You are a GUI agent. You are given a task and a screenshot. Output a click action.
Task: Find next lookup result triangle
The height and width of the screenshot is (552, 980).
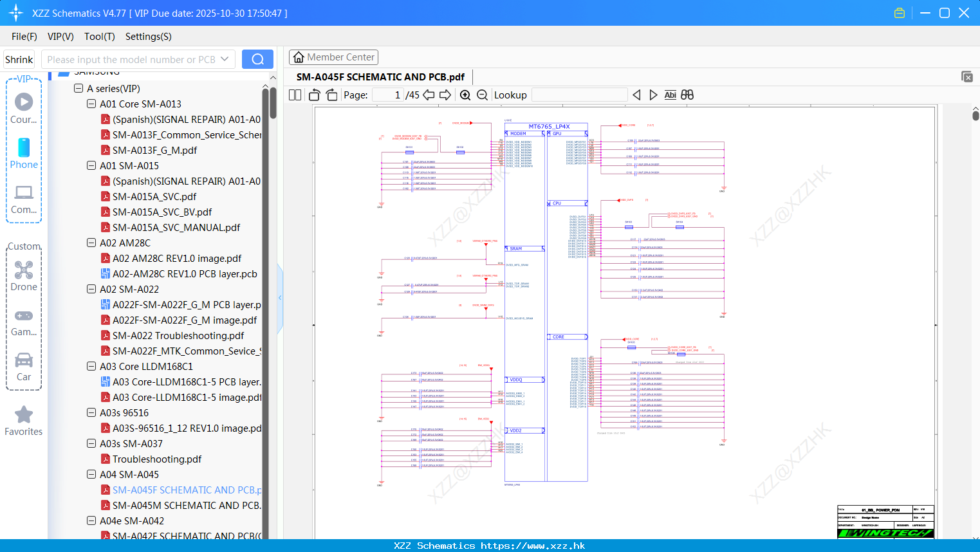[x=653, y=95]
